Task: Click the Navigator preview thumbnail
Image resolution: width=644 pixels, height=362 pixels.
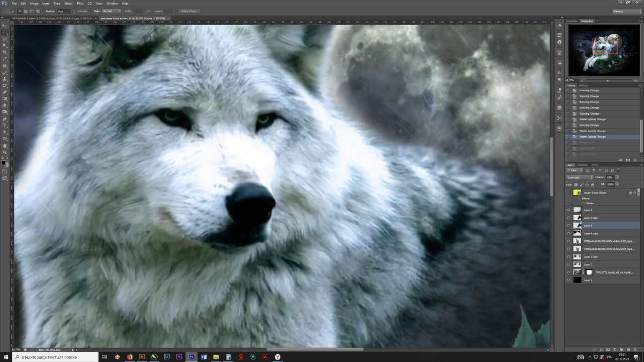Action: click(x=604, y=50)
